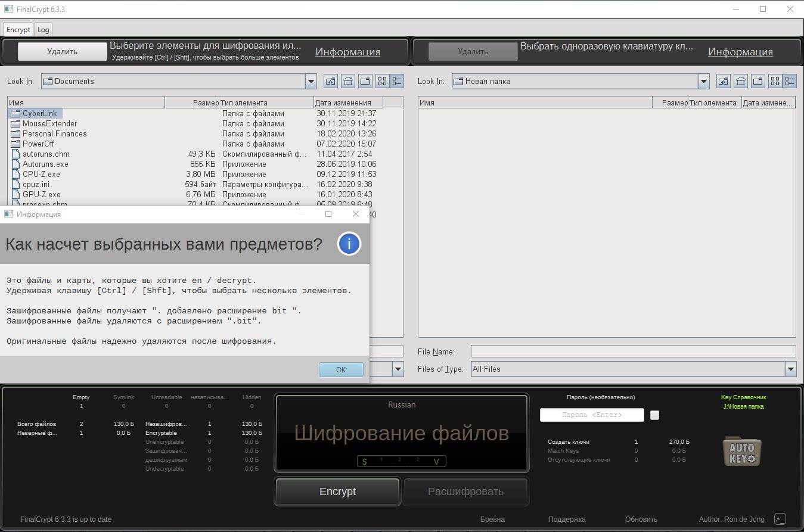Sort right pane by Имя column

[535, 102]
